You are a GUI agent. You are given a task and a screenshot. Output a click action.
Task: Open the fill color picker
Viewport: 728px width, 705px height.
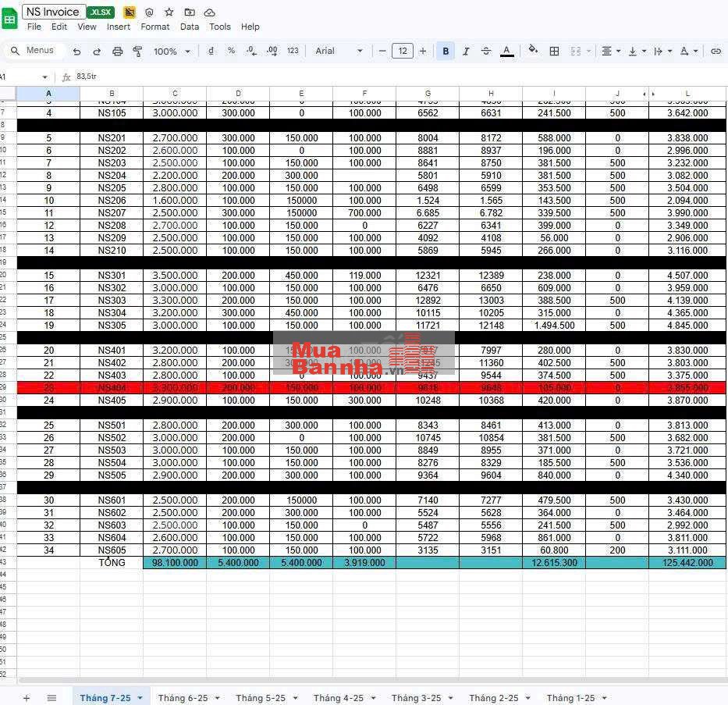tap(533, 51)
